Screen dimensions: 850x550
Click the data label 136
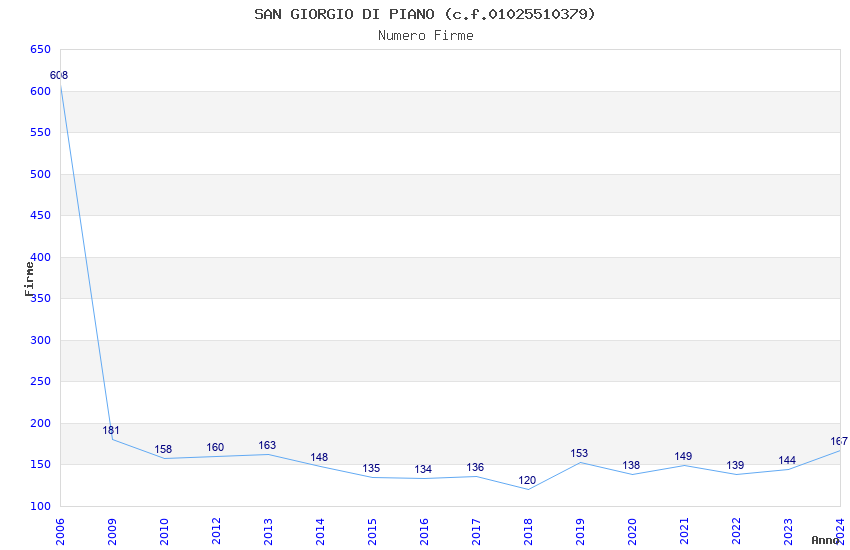click(475, 467)
